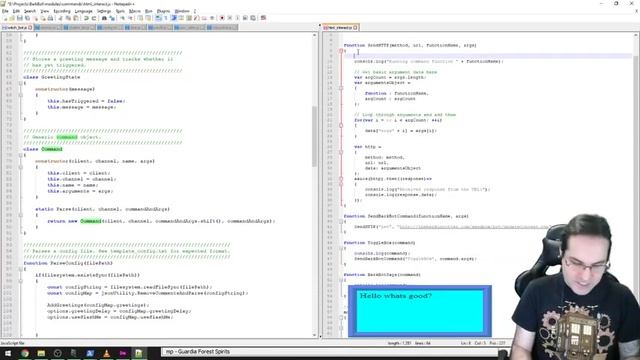Toggle show all characters

coord(165,18)
